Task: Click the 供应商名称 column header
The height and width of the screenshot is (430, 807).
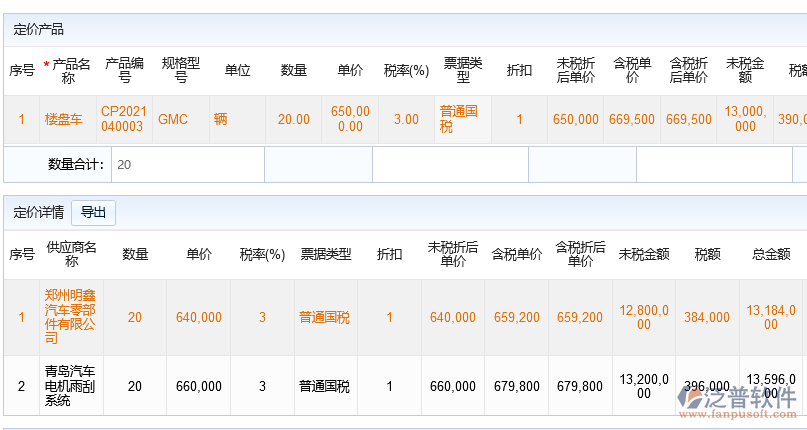Action: (71, 254)
